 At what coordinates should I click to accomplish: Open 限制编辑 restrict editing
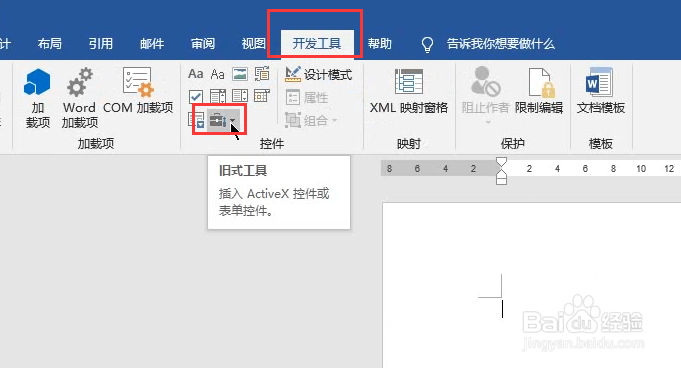click(539, 91)
